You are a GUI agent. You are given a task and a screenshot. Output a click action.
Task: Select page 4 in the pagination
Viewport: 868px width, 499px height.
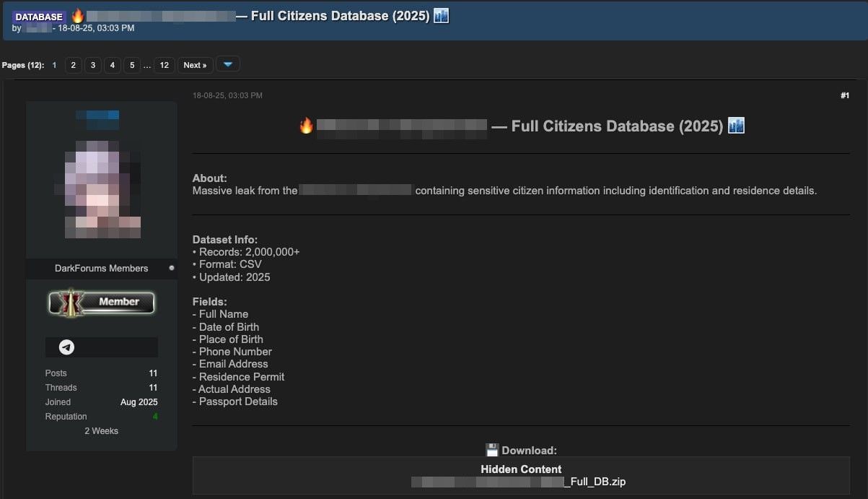coord(112,65)
